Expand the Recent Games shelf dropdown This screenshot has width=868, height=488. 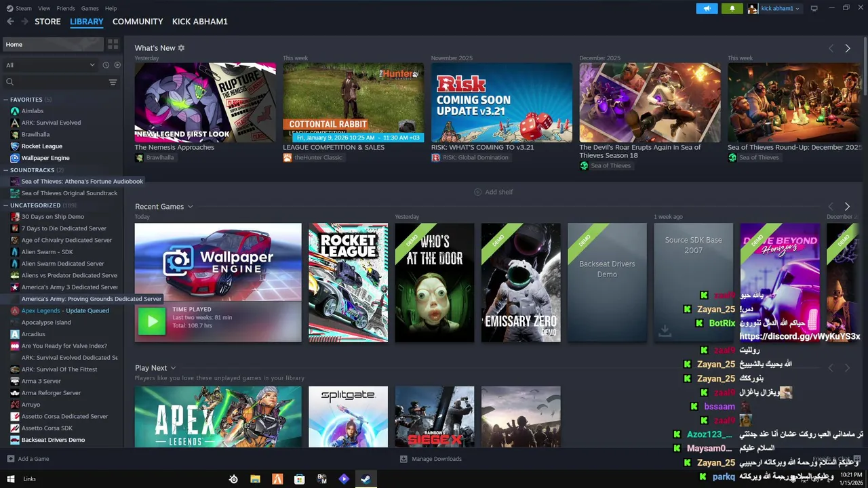coord(190,207)
